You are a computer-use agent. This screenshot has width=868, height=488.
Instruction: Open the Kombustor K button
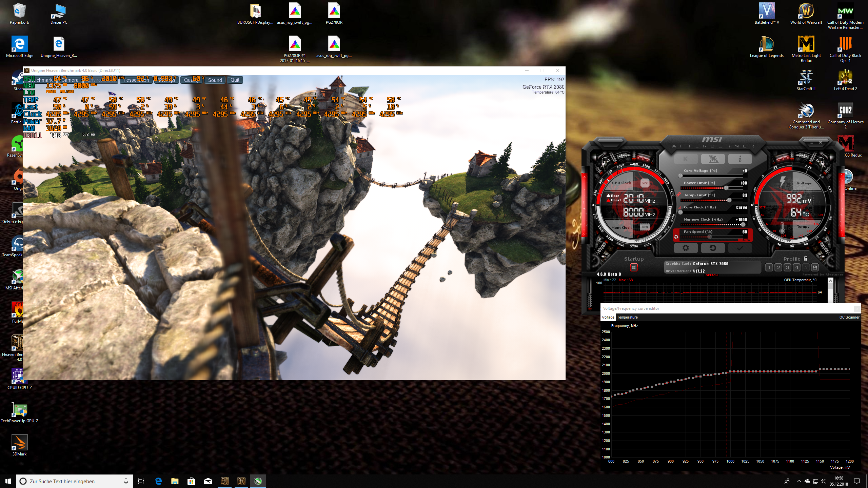686,159
